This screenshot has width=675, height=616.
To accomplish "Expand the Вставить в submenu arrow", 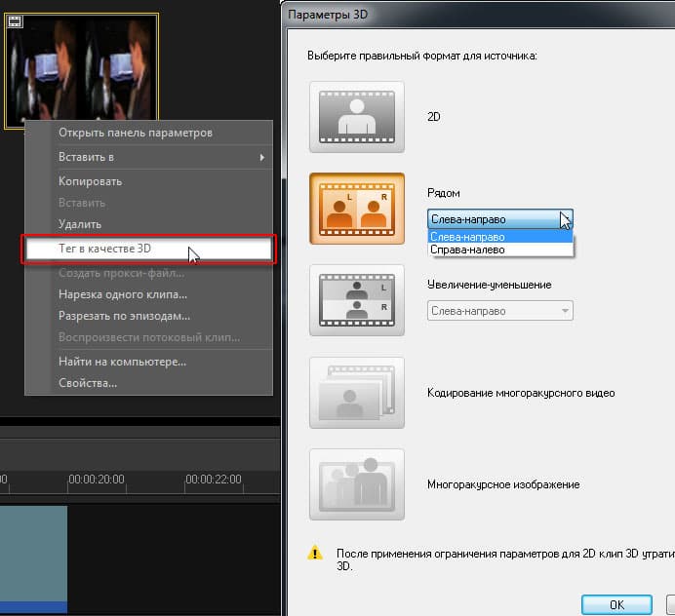I will pos(262,158).
